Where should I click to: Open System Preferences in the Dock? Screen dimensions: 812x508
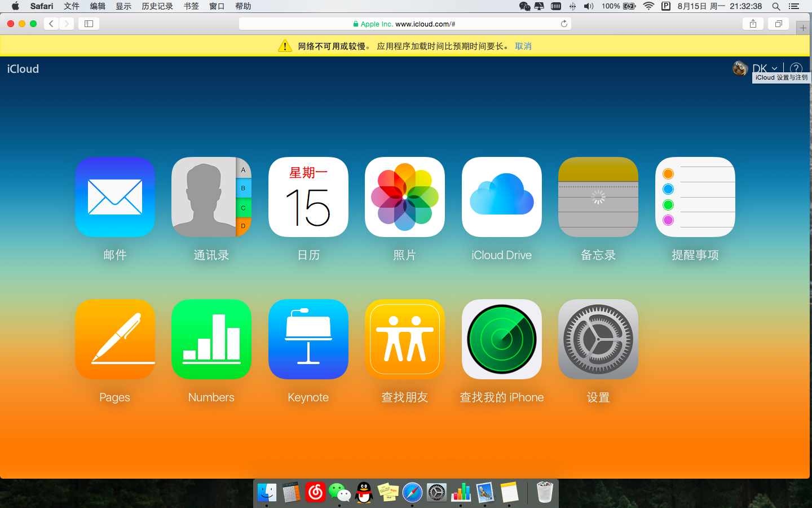[x=436, y=492]
